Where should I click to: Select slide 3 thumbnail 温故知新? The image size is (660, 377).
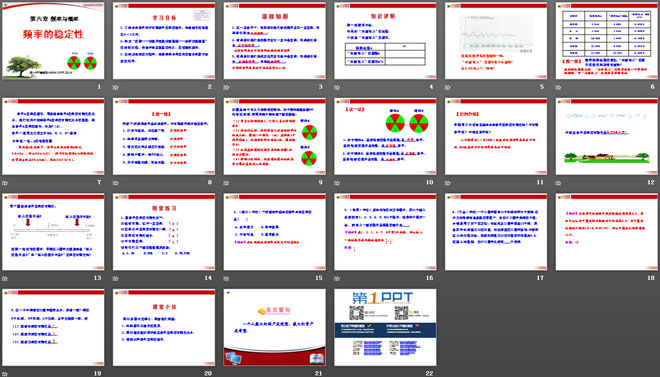pyautogui.click(x=274, y=41)
